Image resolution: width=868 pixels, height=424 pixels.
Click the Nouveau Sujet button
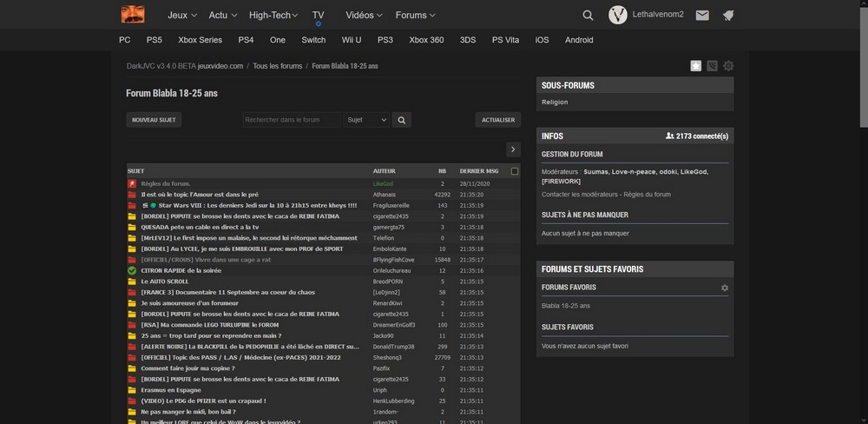(154, 120)
